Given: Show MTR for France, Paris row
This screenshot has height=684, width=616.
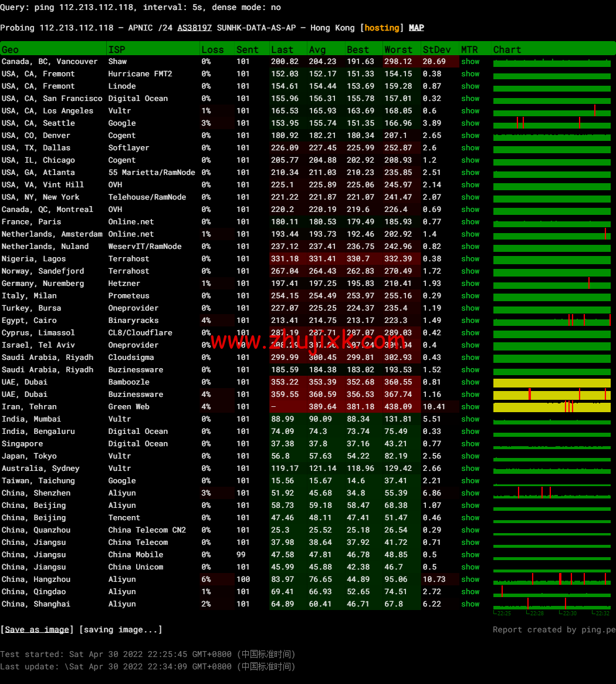Looking at the screenshot, I should pyautogui.click(x=470, y=222).
